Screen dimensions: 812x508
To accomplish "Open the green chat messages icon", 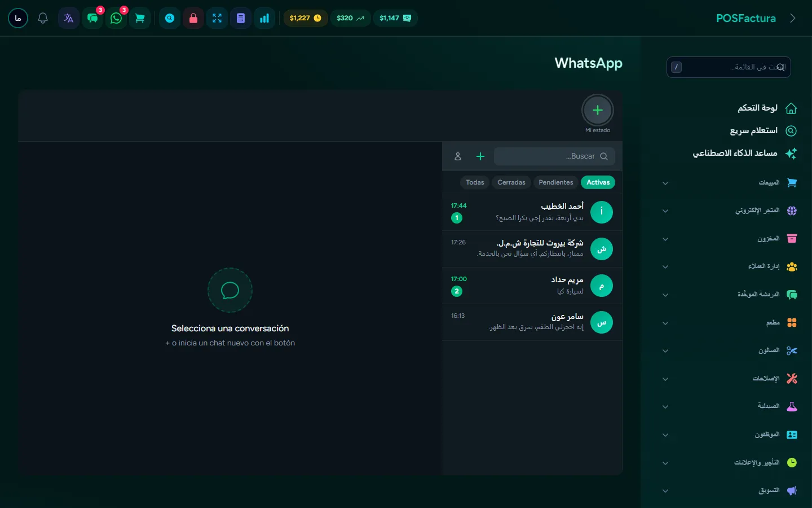I will tap(92, 18).
